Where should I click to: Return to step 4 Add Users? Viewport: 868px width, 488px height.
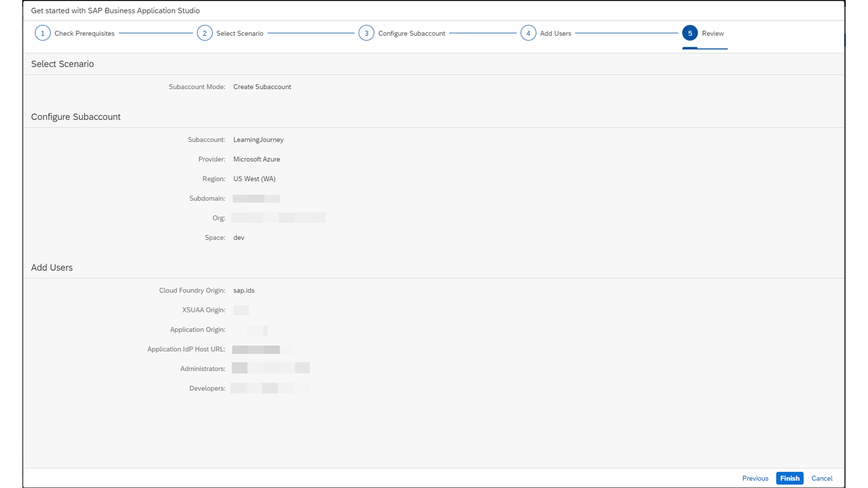click(546, 33)
